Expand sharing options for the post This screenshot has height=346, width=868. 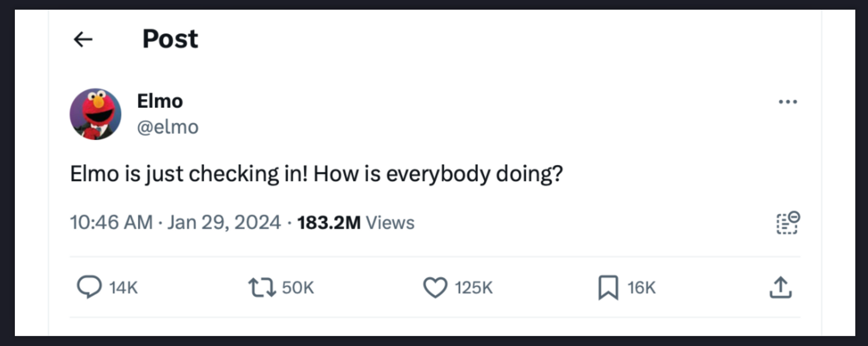780,287
